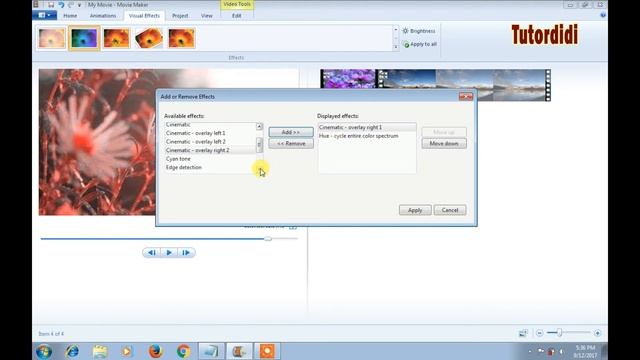Viewport: 640px width, 360px height.
Task: Open the volume icon in system tray
Action: tap(561, 351)
